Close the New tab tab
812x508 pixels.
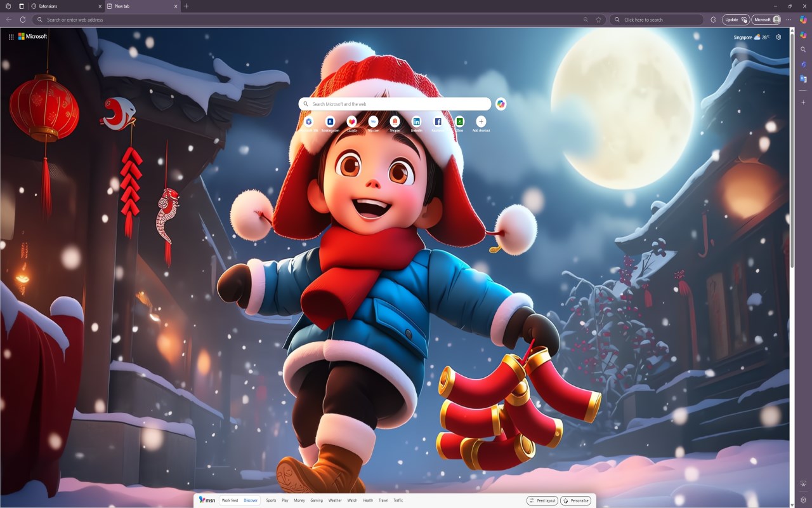coord(176,6)
